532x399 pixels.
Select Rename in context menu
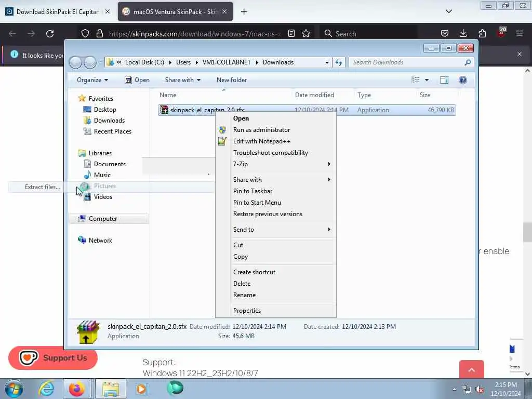click(x=276, y=295)
